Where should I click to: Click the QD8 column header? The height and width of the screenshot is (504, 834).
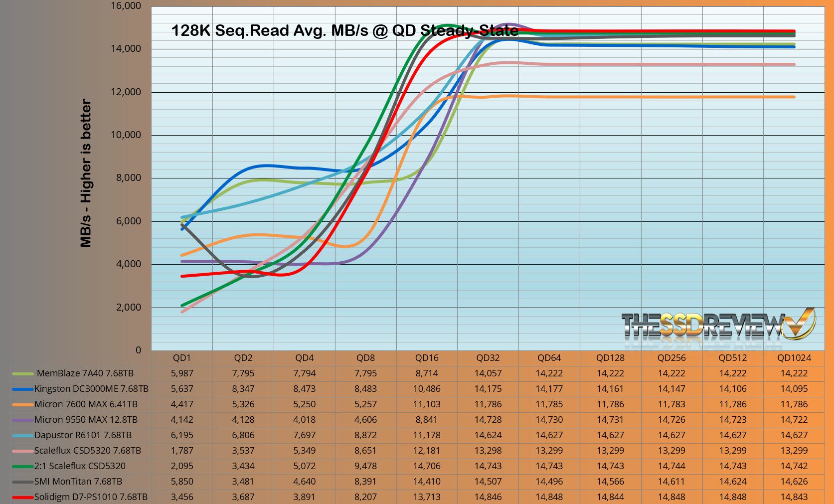(x=366, y=358)
